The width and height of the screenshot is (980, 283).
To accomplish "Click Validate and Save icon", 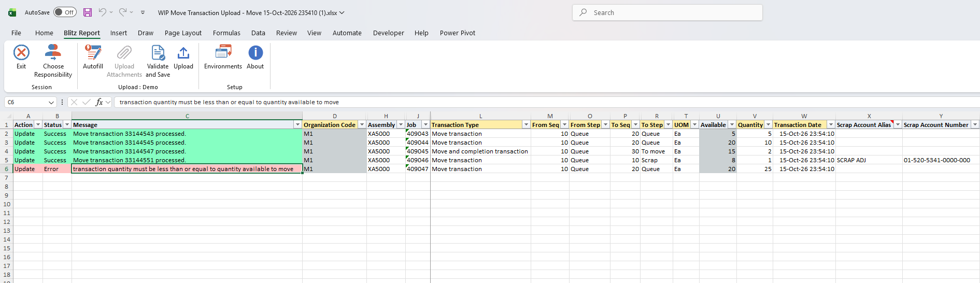I will pyautogui.click(x=158, y=53).
